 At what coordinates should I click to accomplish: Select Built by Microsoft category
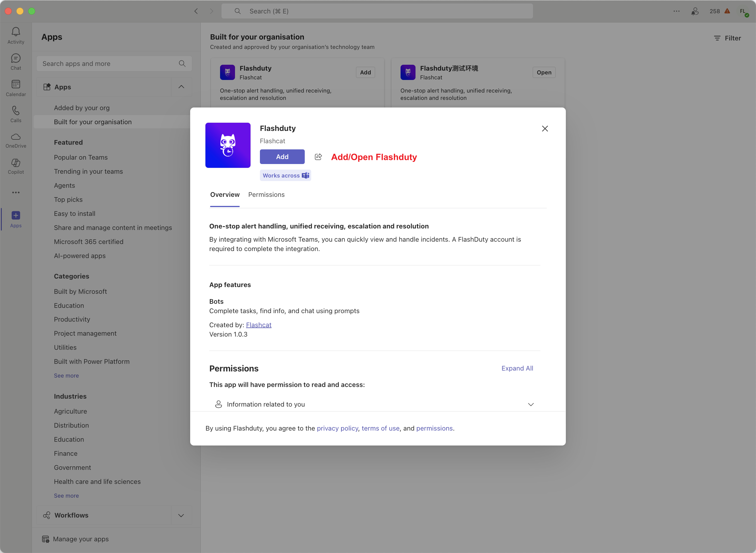[x=80, y=291]
